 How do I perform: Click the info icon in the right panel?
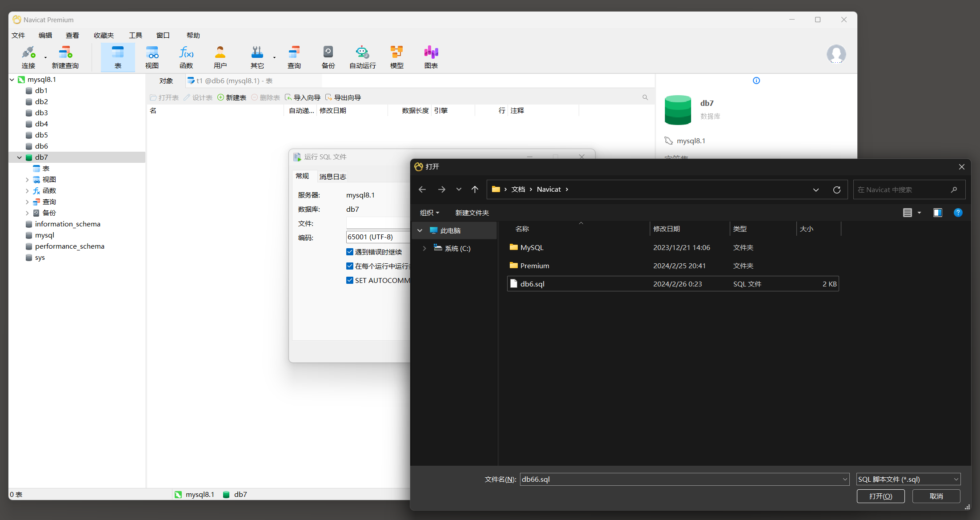pos(756,81)
